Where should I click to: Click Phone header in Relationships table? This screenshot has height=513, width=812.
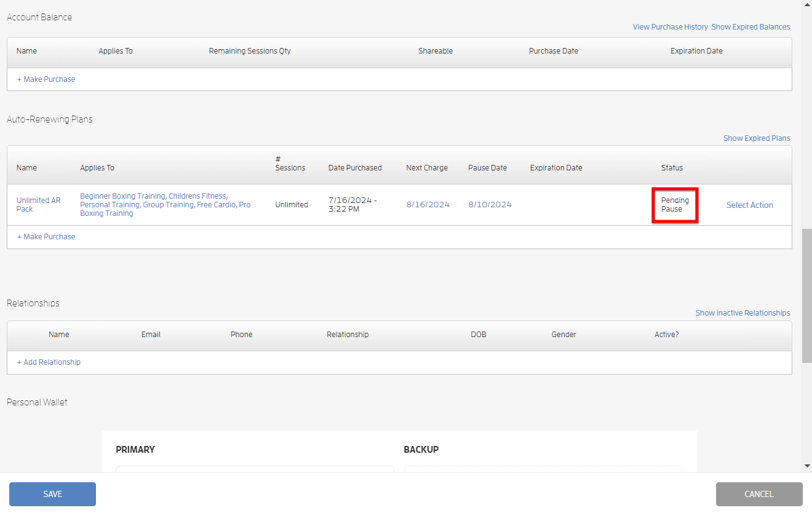242,335
